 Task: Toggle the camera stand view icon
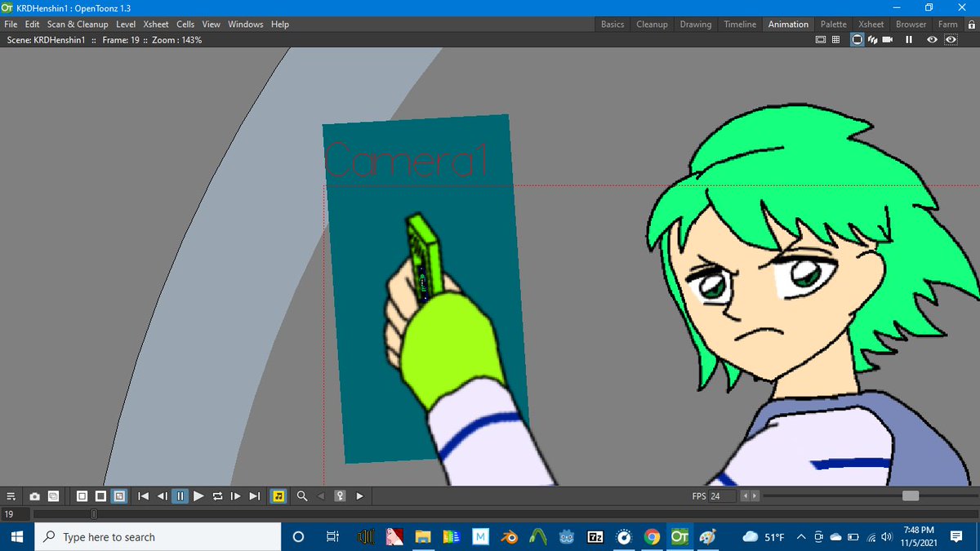[857, 40]
